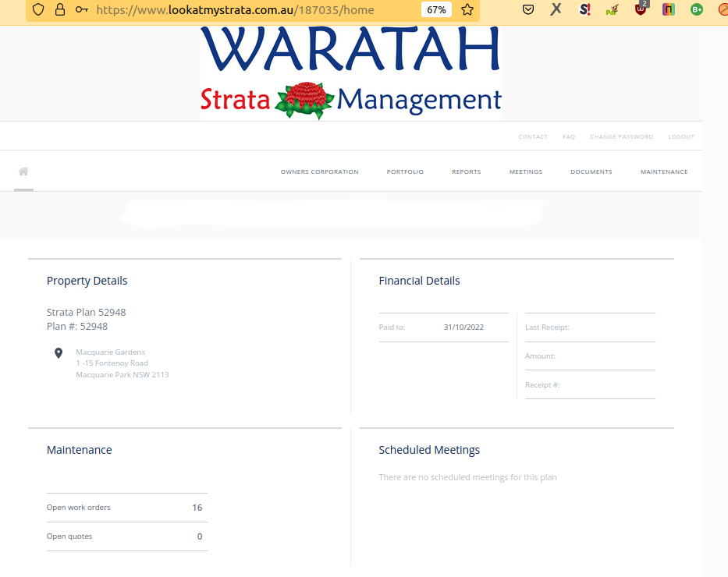The image size is (728, 577).
Task: Open the Portfolio menu
Action: click(405, 172)
